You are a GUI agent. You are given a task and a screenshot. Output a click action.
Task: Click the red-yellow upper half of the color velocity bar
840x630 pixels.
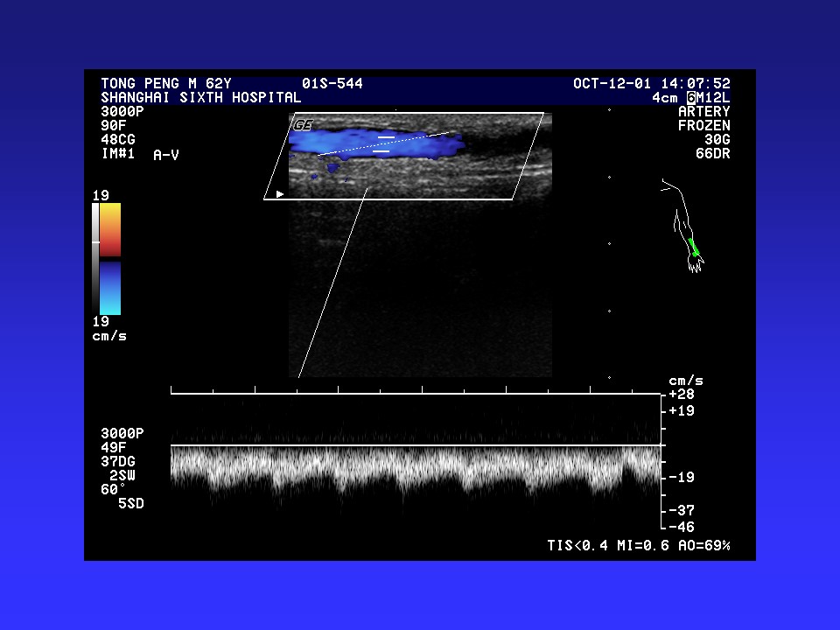(x=110, y=229)
